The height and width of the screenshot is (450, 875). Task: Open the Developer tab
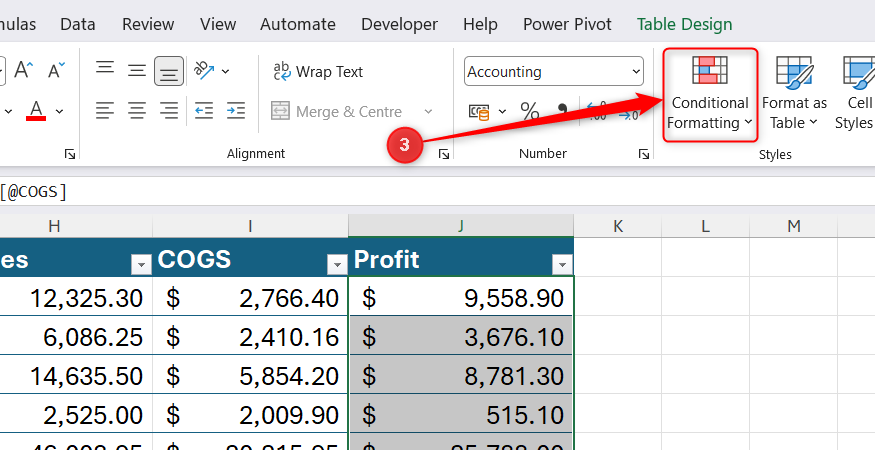(x=400, y=24)
